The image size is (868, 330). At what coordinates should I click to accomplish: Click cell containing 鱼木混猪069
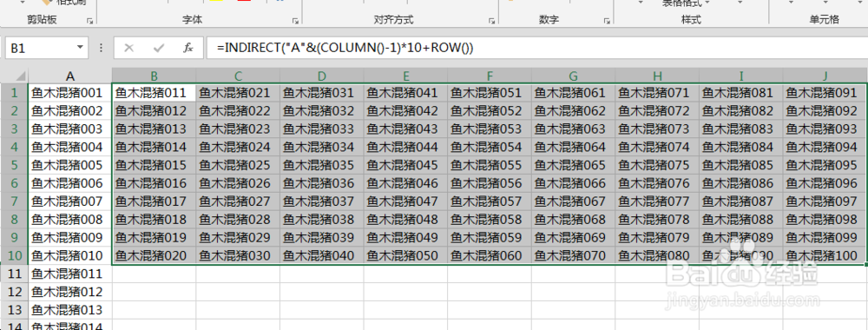pyautogui.click(x=574, y=238)
